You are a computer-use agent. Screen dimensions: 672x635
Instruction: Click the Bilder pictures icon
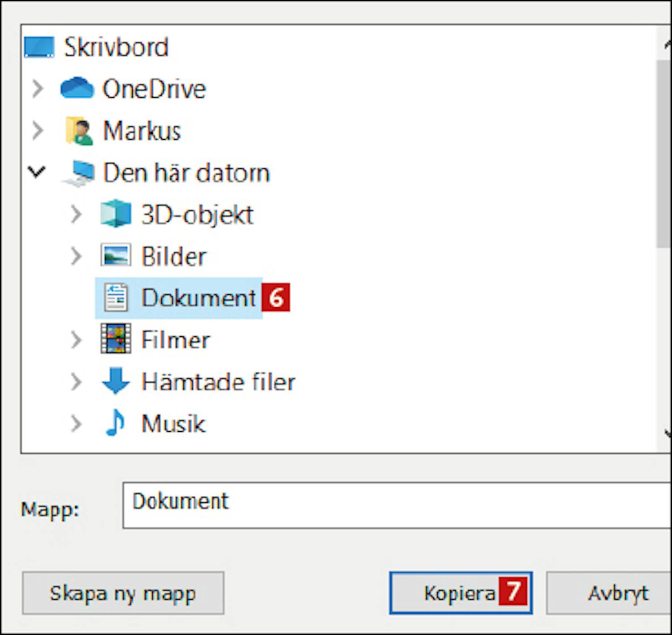(116, 255)
